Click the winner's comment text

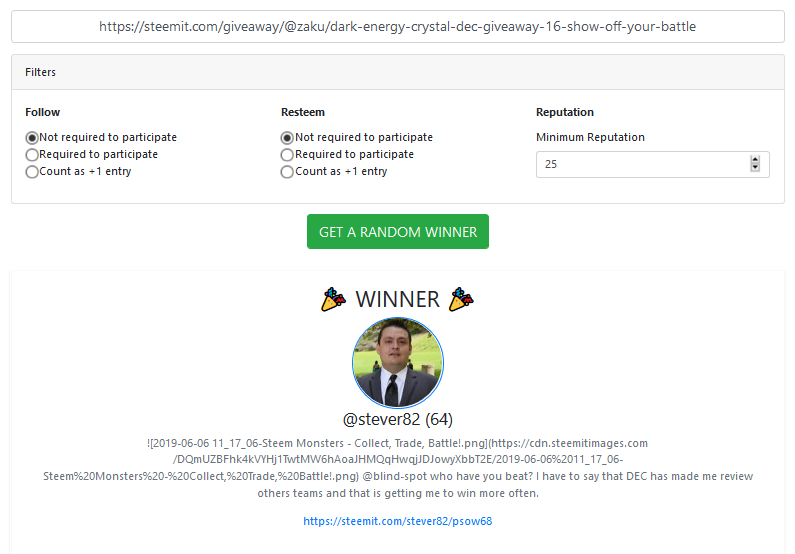[x=398, y=468]
